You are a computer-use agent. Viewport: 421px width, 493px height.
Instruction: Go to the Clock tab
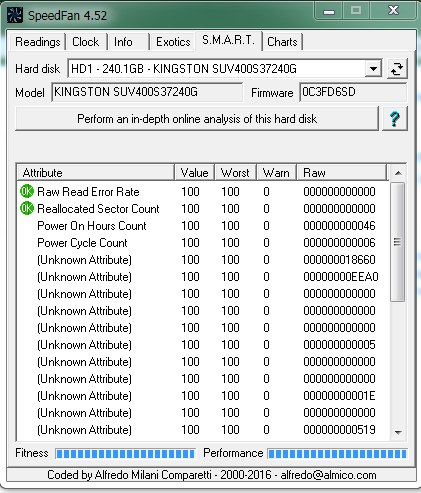[x=86, y=42]
